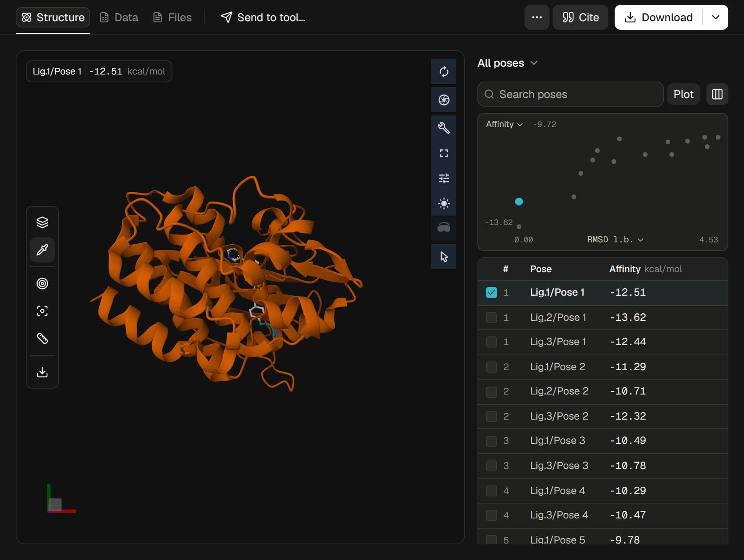Click the layers stack icon in left toolbar
Image resolution: width=744 pixels, height=560 pixels.
click(x=42, y=222)
